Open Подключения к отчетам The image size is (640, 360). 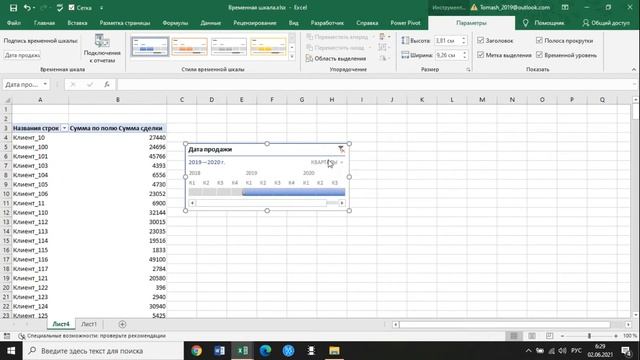102,49
